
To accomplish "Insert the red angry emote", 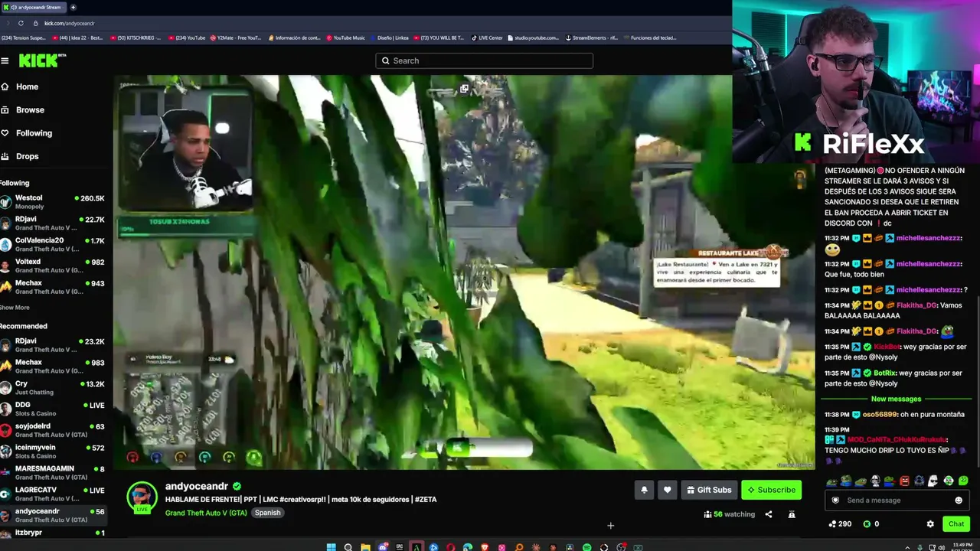I will [905, 481].
